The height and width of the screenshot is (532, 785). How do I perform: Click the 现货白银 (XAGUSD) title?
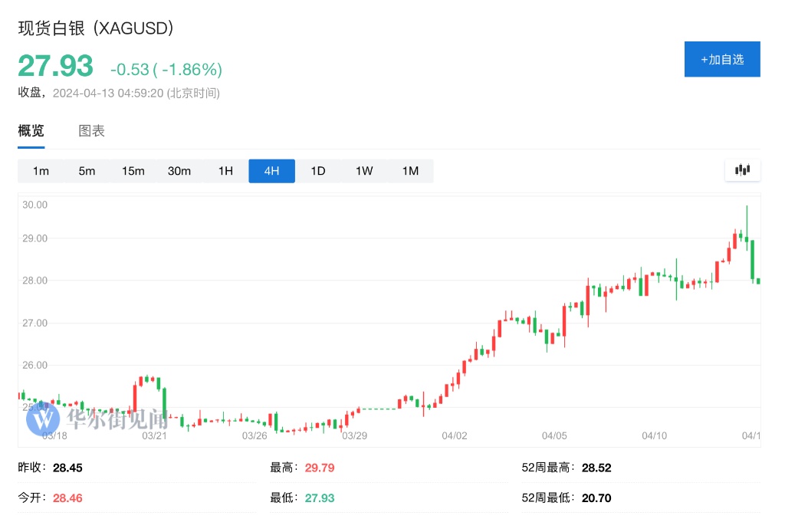tap(96, 28)
